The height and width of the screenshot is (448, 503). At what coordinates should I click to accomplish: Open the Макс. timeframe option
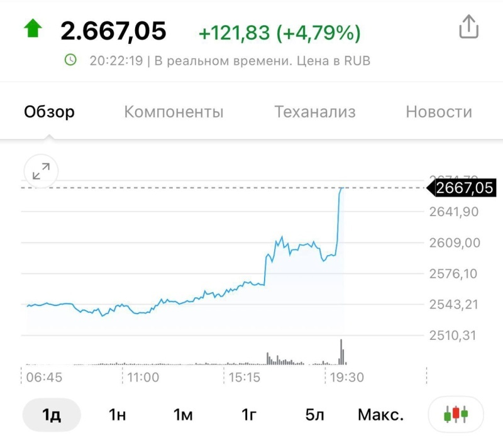coord(381,414)
